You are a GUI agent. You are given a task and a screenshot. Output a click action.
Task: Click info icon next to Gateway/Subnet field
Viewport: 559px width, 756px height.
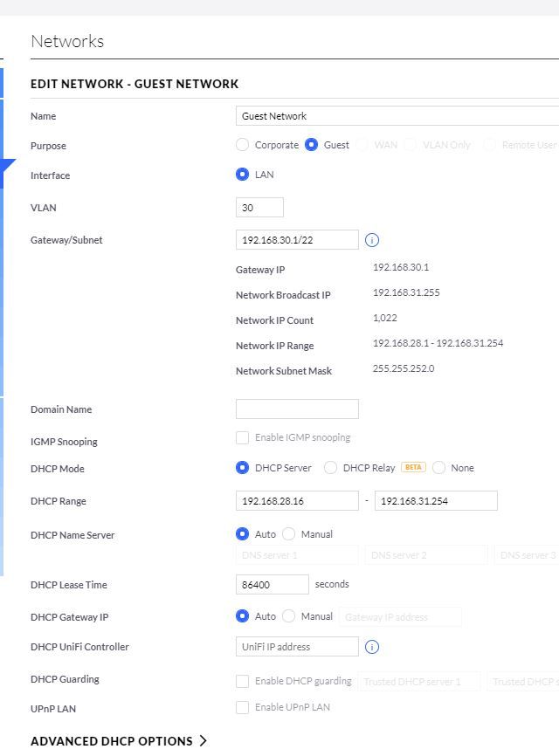tap(372, 240)
